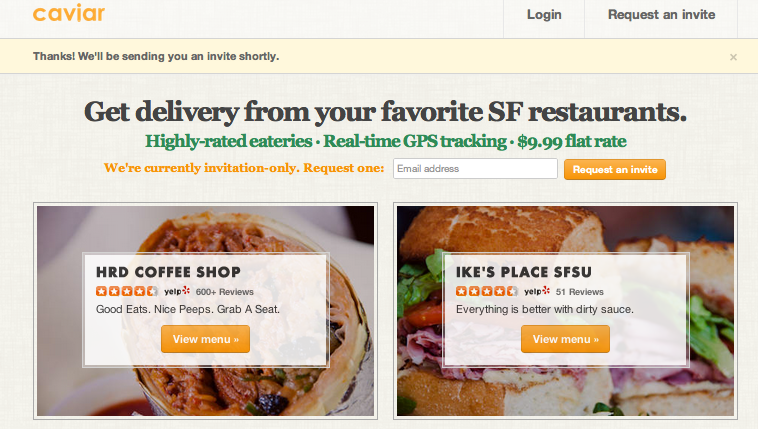The height and width of the screenshot is (429, 758).
Task: Focus the Email address field
Action: (x=475, y=169)
